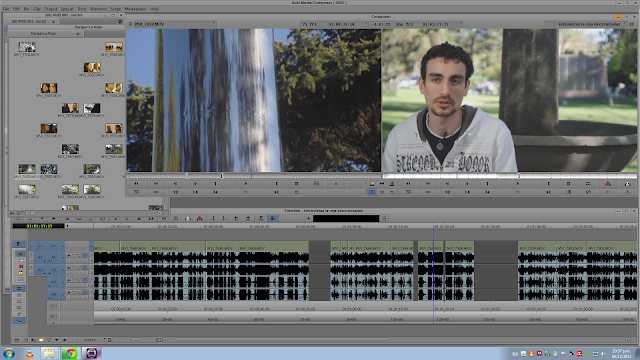Click Play in the record monitor
This screenshot has width=640, height=360.
[x=518, y=184]
